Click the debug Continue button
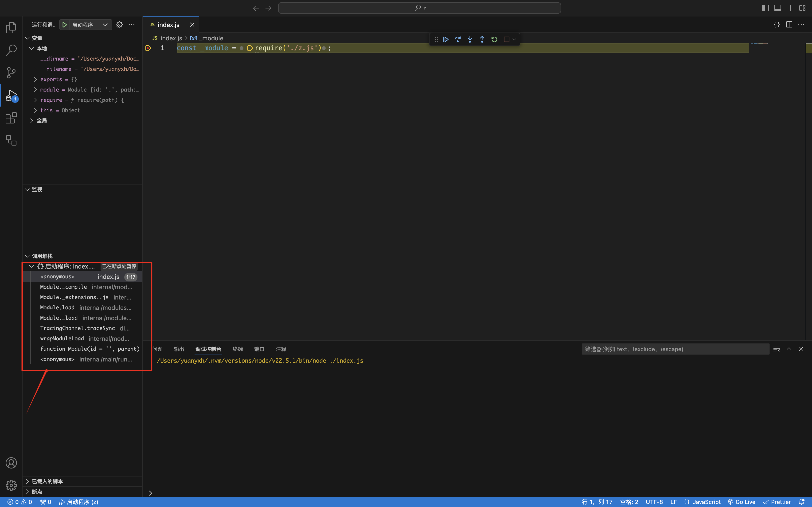 click(x=446, y=40)
